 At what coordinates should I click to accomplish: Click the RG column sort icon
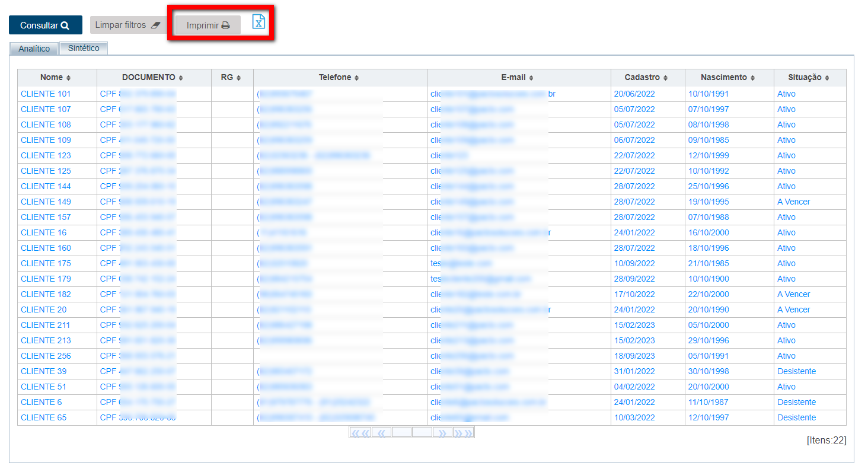click(x=239, y=78)
